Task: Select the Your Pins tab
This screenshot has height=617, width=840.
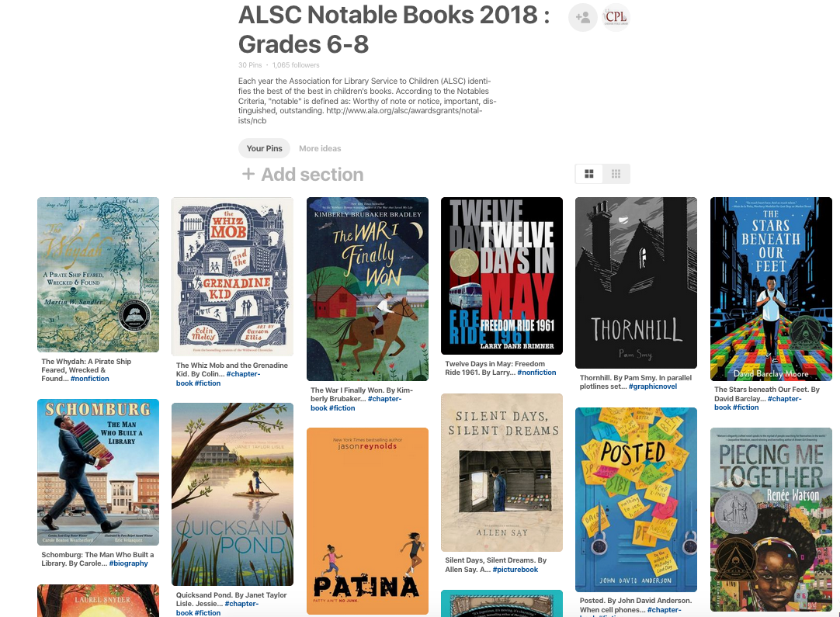Action: [x=264, y=148]
